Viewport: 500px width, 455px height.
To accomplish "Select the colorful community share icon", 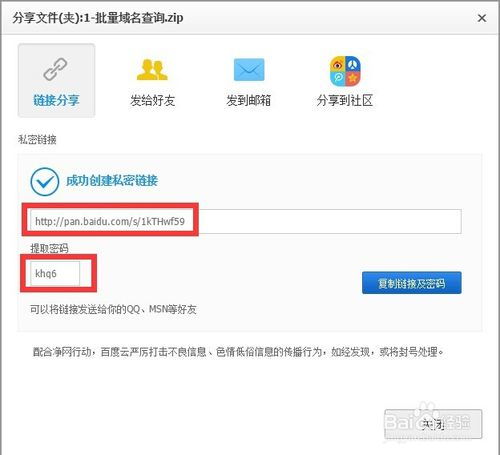I will pyautogui.click(x=345, y=71).
